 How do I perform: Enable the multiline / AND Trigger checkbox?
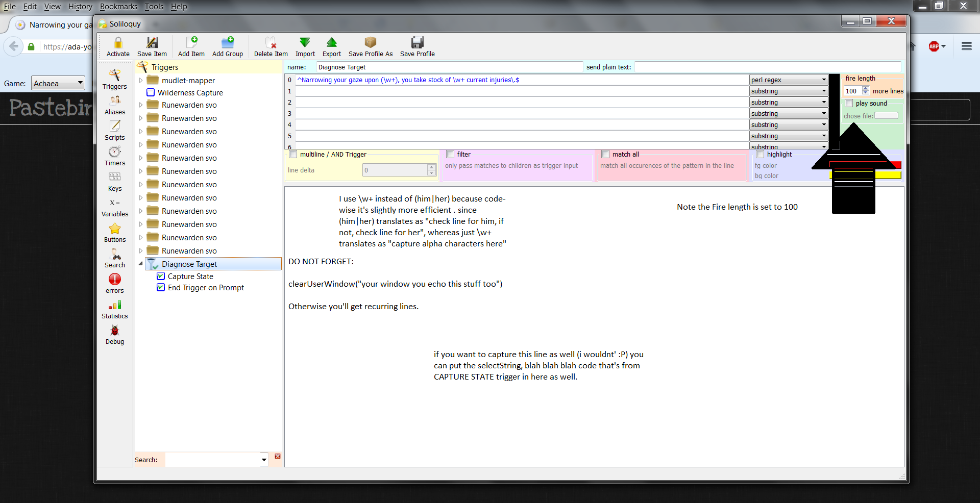coord(293,154)
